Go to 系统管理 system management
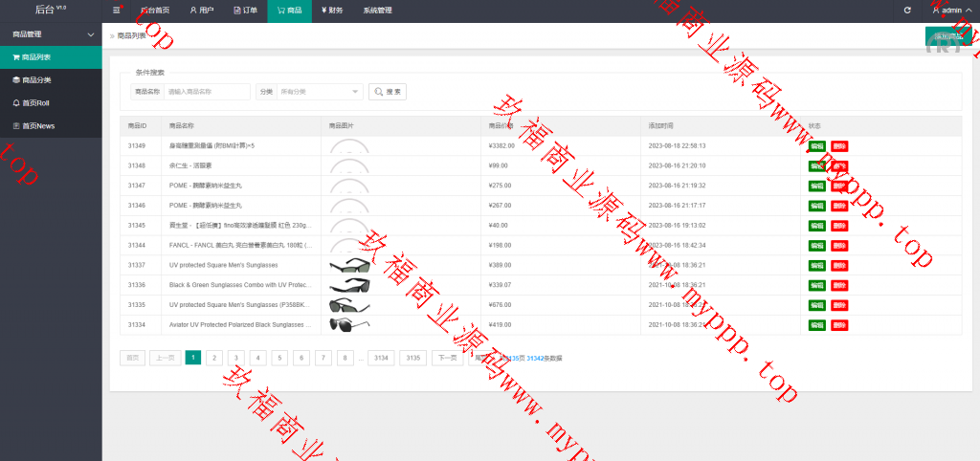 point(377,11)
